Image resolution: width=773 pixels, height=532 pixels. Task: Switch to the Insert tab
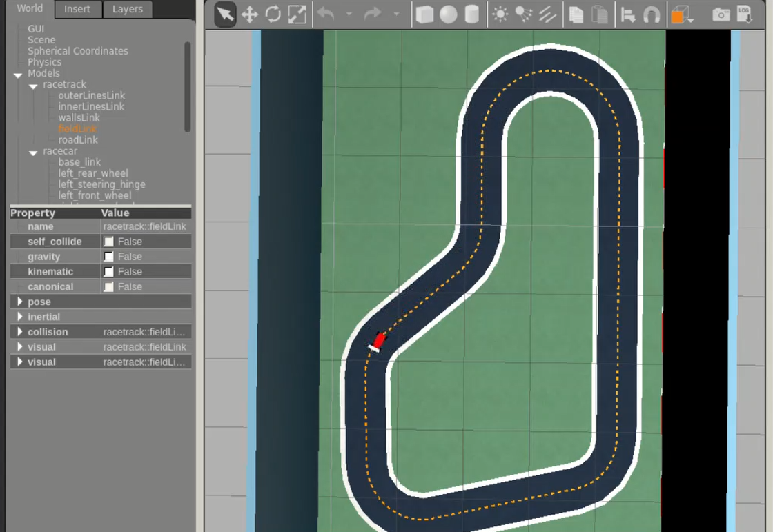(x=77, y=9)
